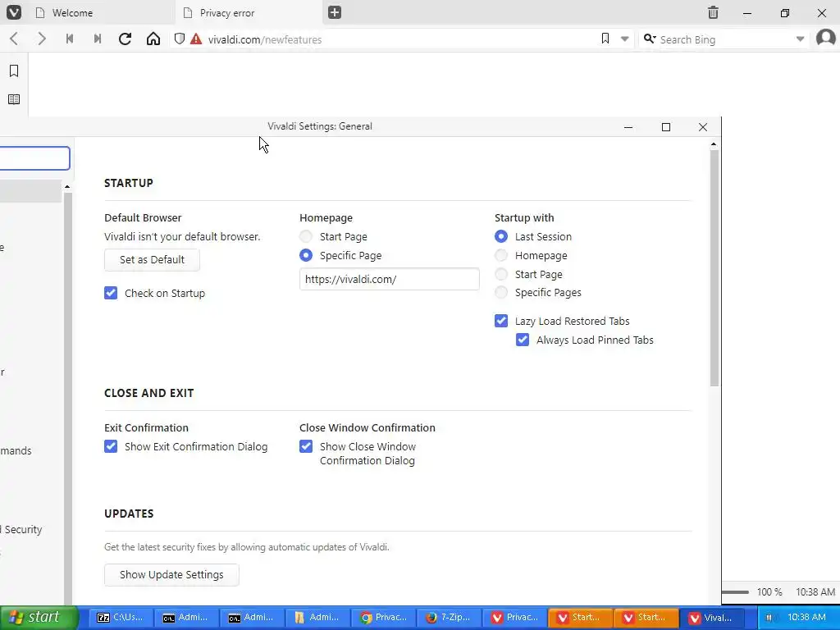Click the search engine magnifier icon

pos(650,39)
